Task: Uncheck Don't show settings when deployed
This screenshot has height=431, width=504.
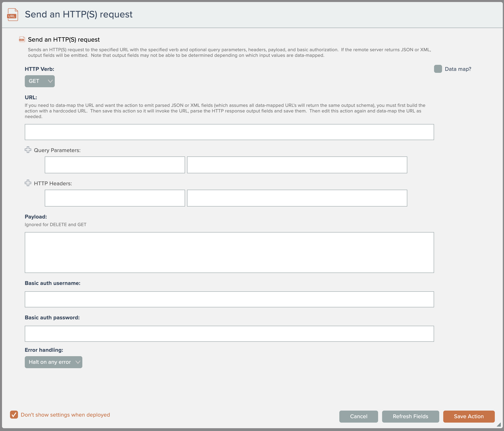Action: (14, 415)
